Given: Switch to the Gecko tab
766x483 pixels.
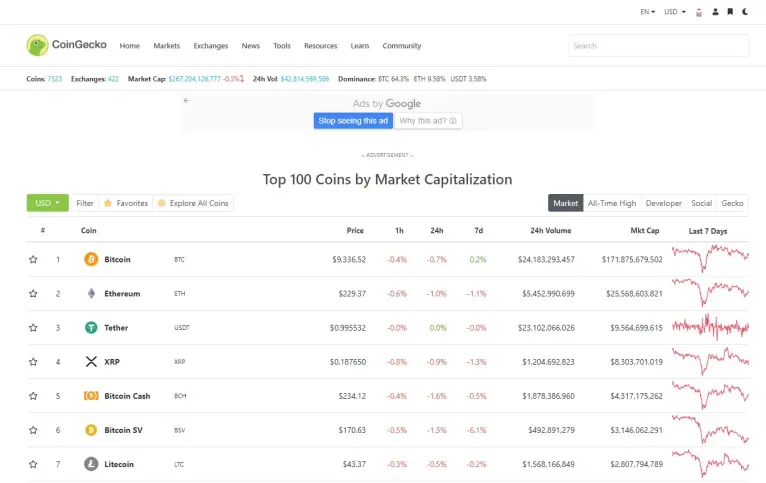Looking at the screenshot, I should (x=732, y=203).
